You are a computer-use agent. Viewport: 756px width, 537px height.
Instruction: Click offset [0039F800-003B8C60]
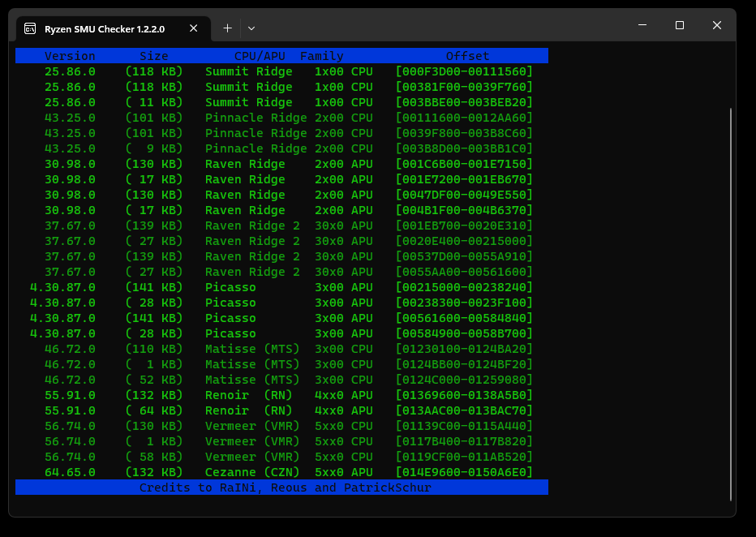click(x=464, y=133)
